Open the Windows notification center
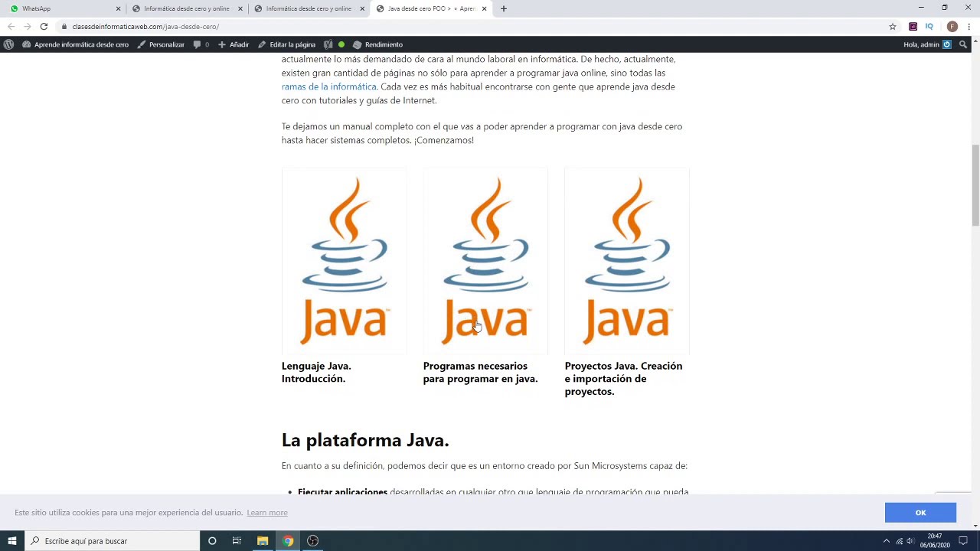This screenshot has width=980, height=551. tap(963, 541)
